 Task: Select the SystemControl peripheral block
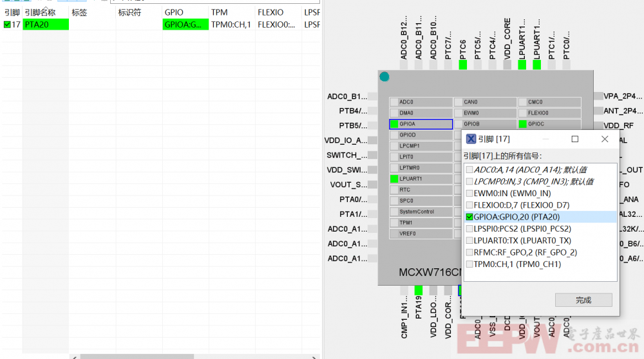[x=421, y=212]
